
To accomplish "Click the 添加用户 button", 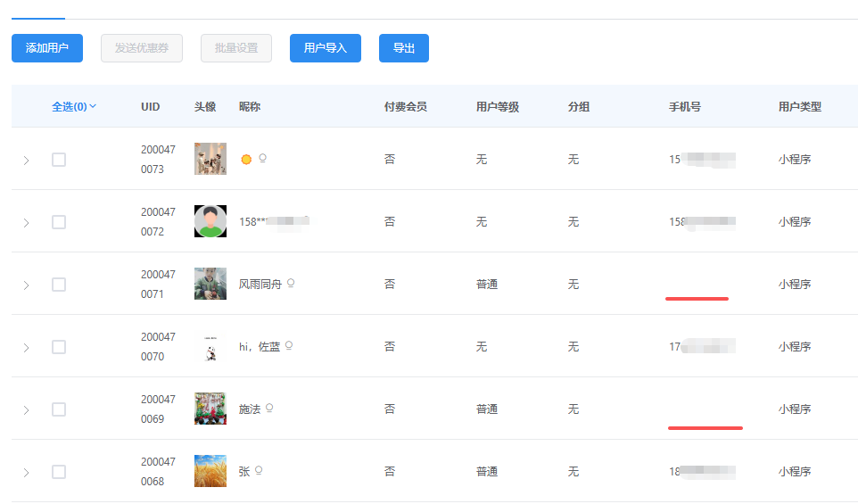I will 47,48.
